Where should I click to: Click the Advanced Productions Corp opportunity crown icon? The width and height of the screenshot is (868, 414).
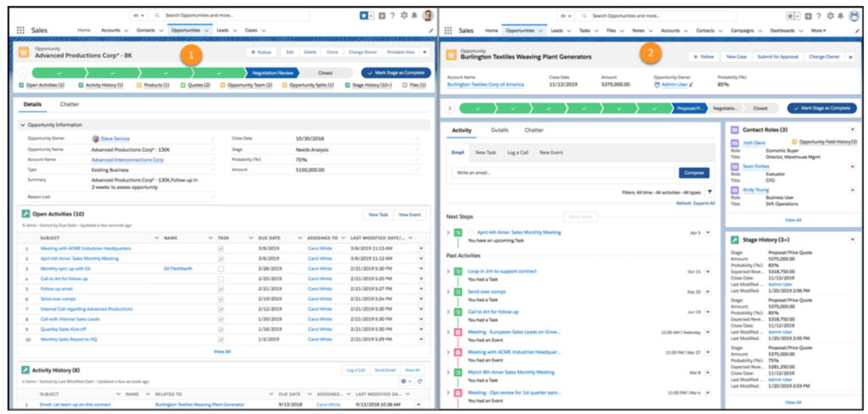[x=24, y=52]
